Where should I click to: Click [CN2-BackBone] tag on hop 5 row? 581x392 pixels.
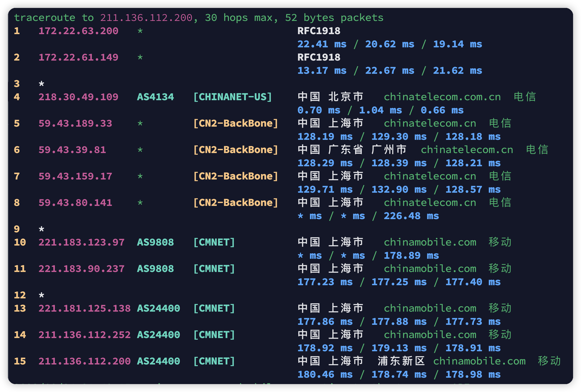[236, 124]
